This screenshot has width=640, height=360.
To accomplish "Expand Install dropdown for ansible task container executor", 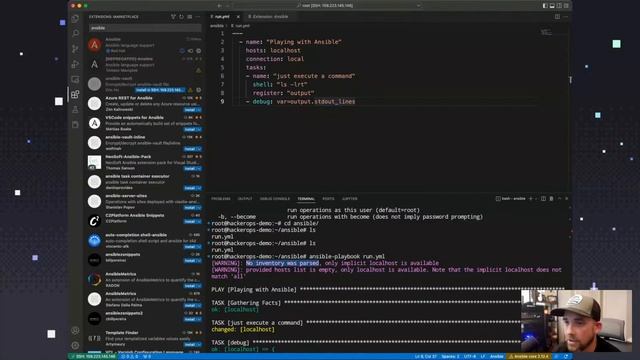I will [x=199, y=188].
